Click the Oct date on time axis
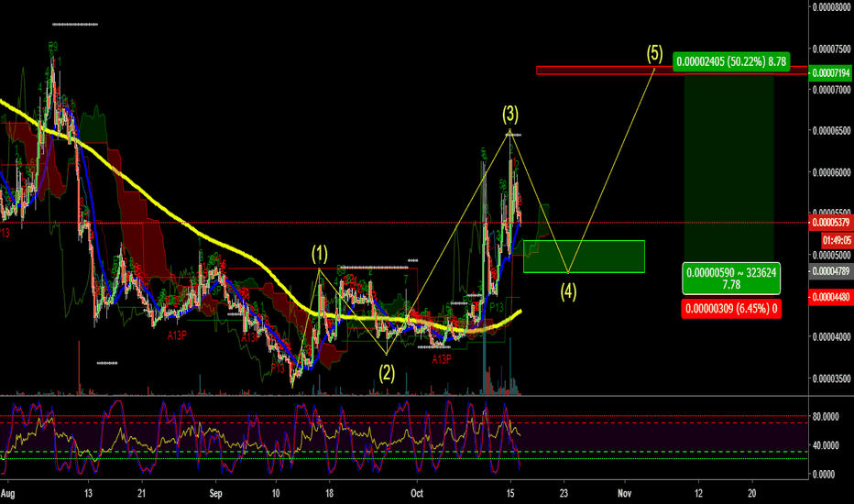 (x=417, y=494)
